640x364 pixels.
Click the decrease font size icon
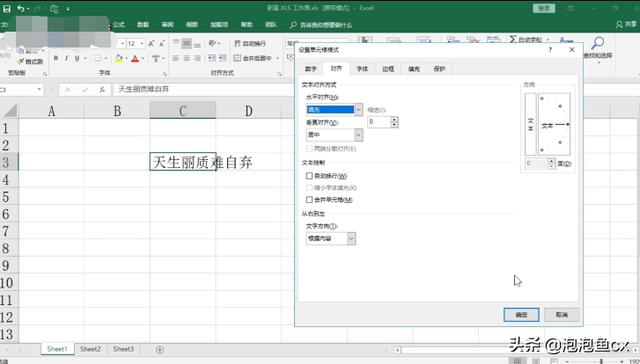[x=162, y=43]
